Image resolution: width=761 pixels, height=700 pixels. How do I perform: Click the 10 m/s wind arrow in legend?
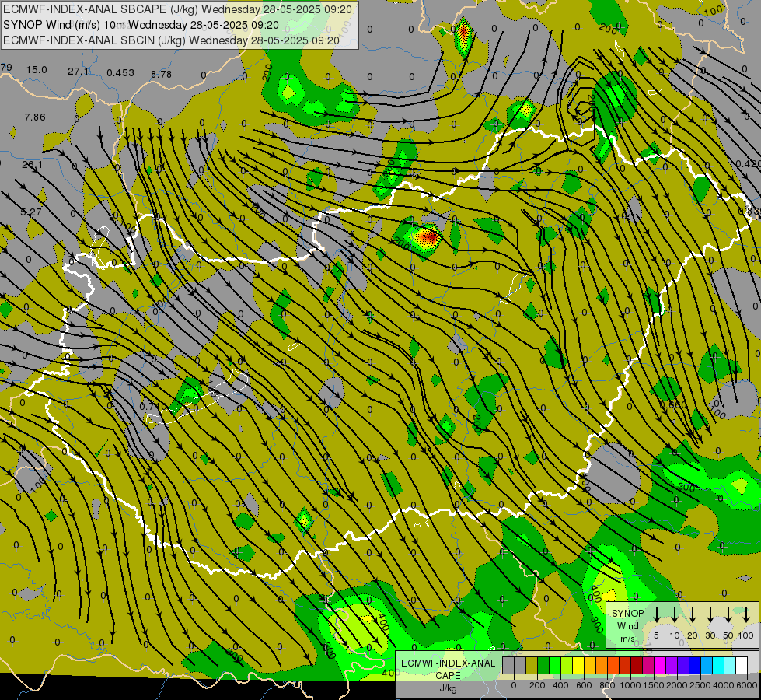[x=675, y=614]
